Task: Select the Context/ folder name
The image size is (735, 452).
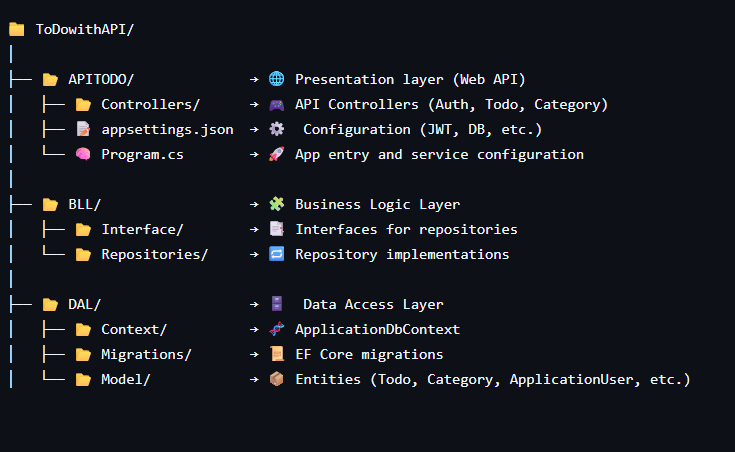Action: pos(134,329)
